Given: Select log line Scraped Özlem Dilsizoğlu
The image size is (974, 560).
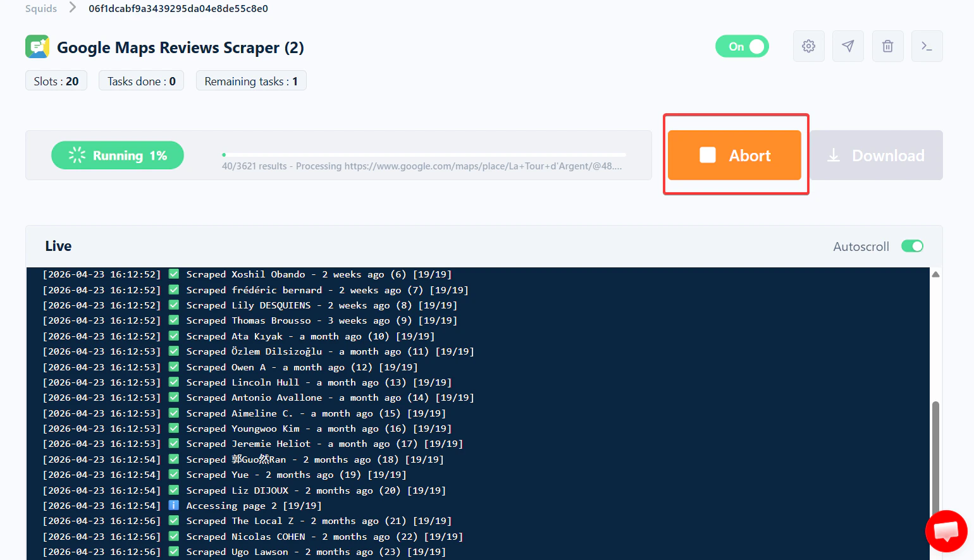Looking at the screenshot, I should 258,351.
